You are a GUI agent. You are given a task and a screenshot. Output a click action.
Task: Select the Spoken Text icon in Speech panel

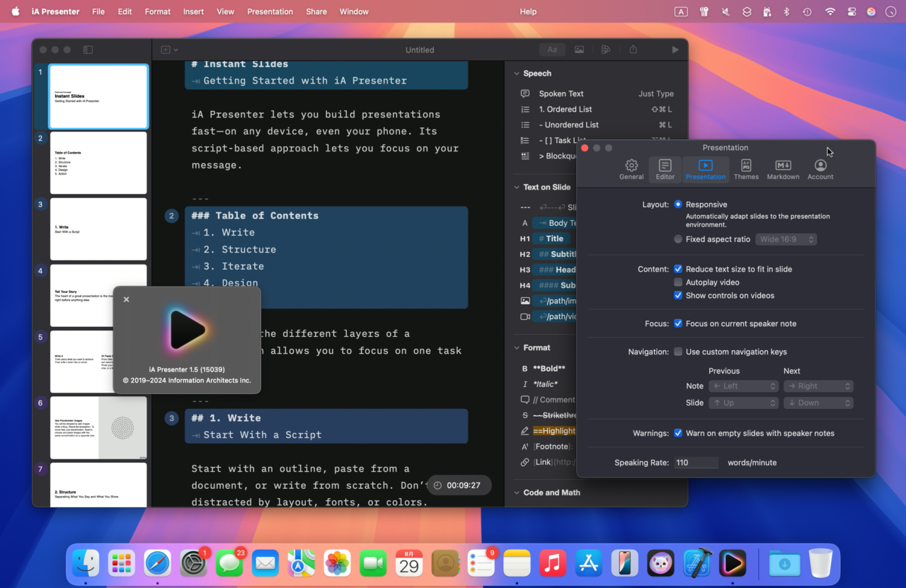(x=524, y=93)
